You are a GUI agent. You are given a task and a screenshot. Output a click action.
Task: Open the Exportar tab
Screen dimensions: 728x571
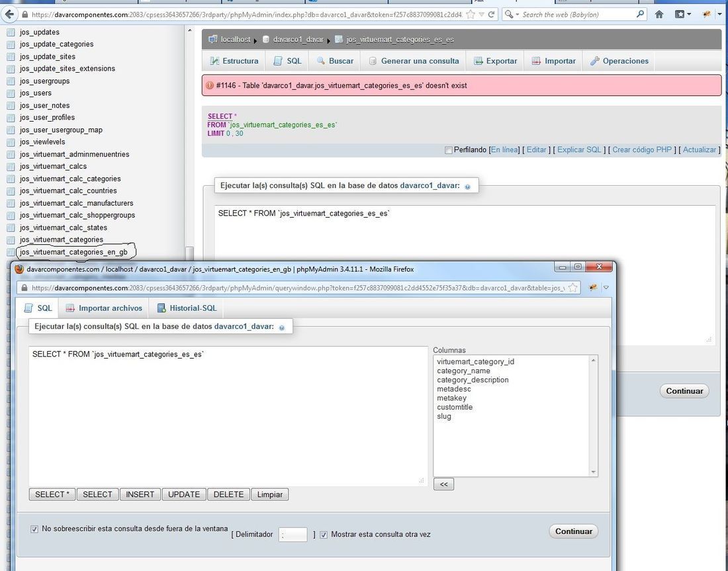pos(496,61)
